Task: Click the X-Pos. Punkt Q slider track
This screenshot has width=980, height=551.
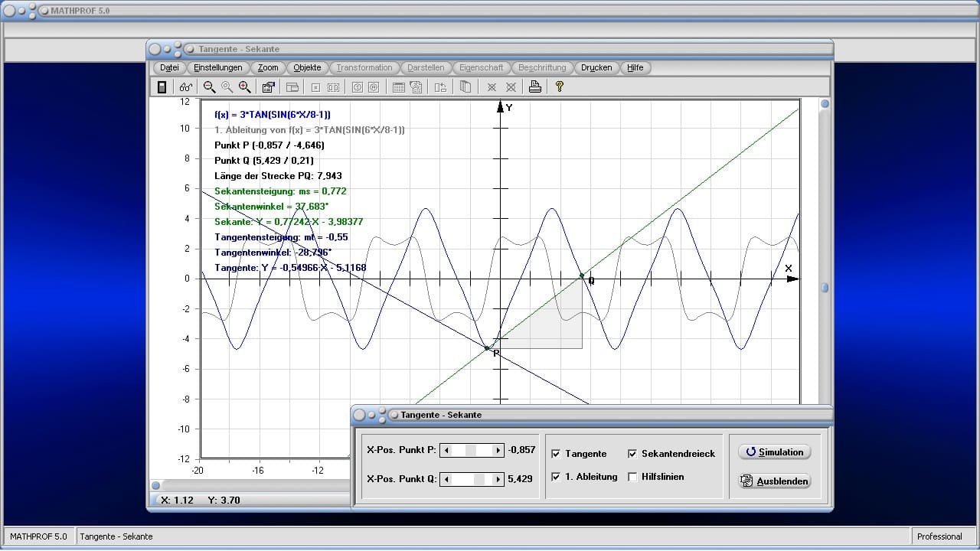Action: [472, 479]
